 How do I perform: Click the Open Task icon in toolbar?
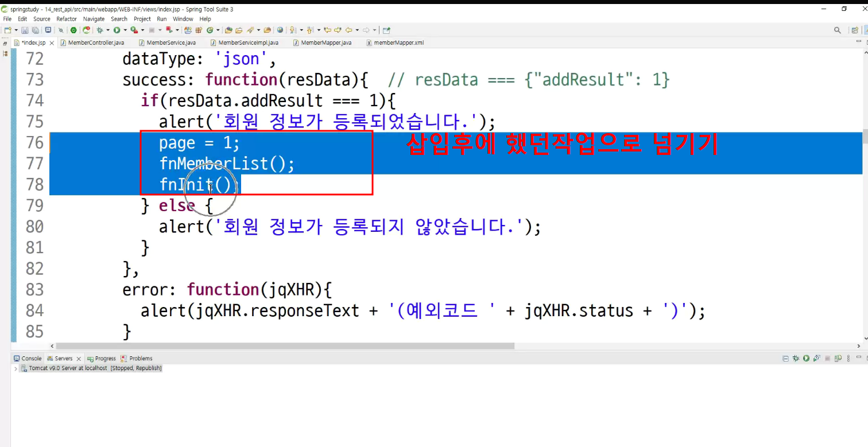pyautogui.click(x=239, y=30)
